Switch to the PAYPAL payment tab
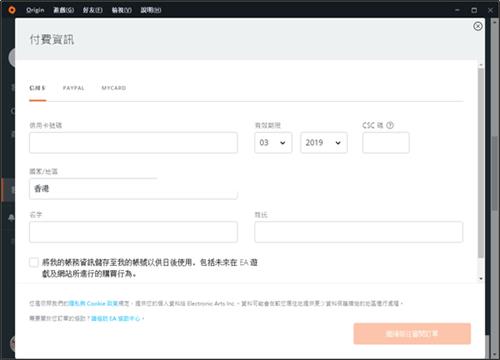Image resolution: width=500 pixels, height=360 pixels. click(74, 88)
